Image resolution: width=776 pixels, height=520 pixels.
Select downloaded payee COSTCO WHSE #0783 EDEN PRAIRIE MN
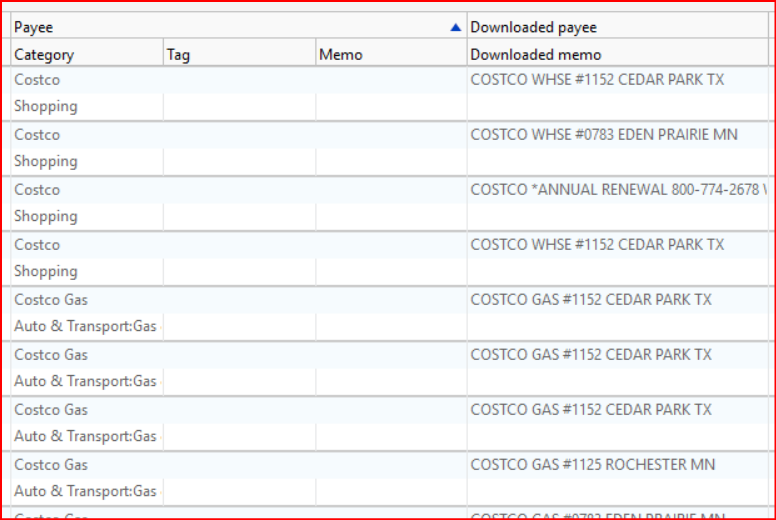click(604, 135)
